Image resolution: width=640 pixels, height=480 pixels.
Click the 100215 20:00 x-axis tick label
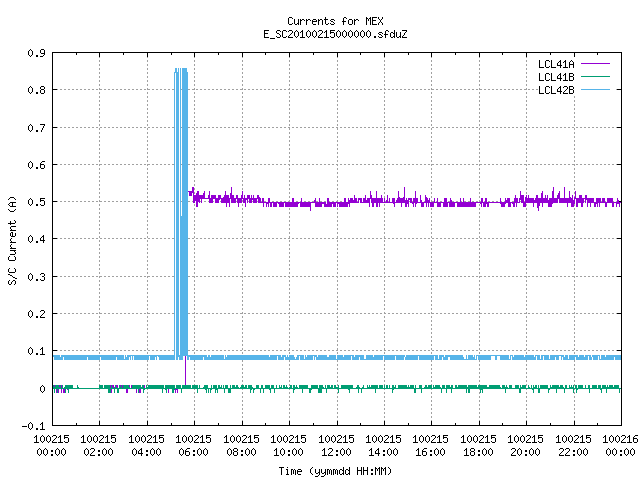point(525,446)
